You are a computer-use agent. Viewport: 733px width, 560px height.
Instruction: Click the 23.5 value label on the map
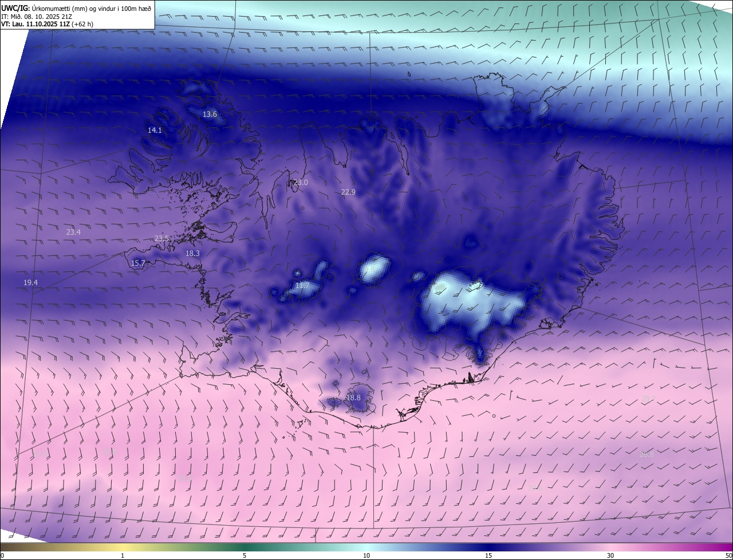[162, 238]
